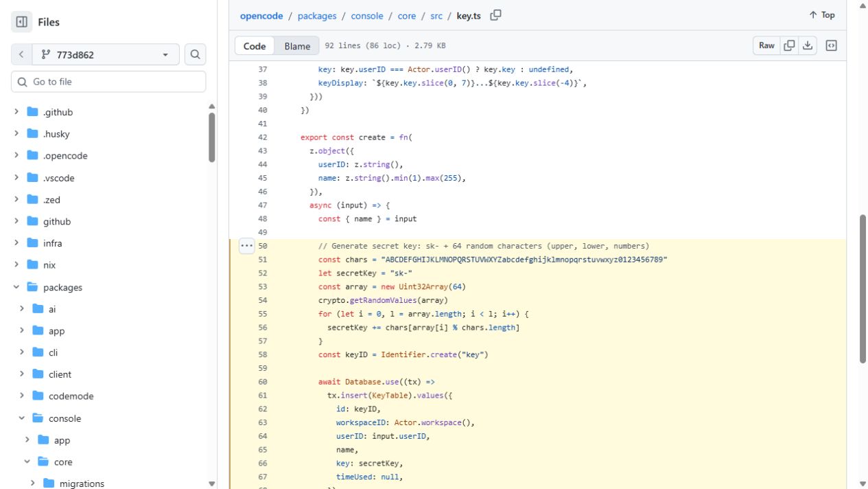The width and height of the screenshot is (868, 489).
Task: Click the key.ts filename in breadcrumb
Action: [469, 16]
